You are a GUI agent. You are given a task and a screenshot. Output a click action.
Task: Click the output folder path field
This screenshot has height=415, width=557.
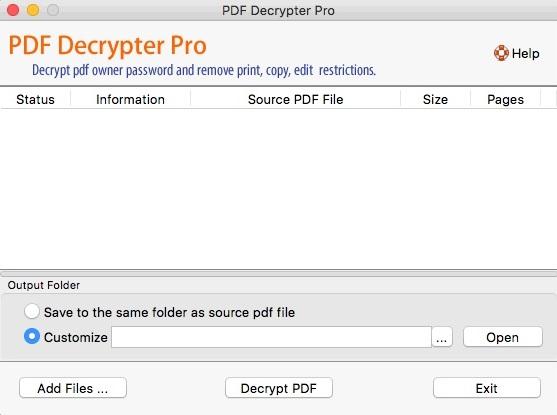tap(271, 337)
